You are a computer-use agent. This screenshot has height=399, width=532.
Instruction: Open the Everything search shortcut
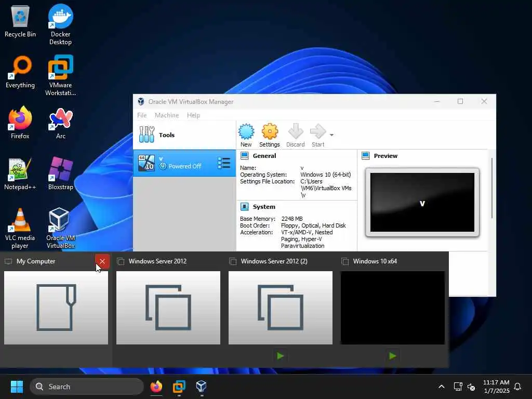pyautogui.click(x=20, y=72)
